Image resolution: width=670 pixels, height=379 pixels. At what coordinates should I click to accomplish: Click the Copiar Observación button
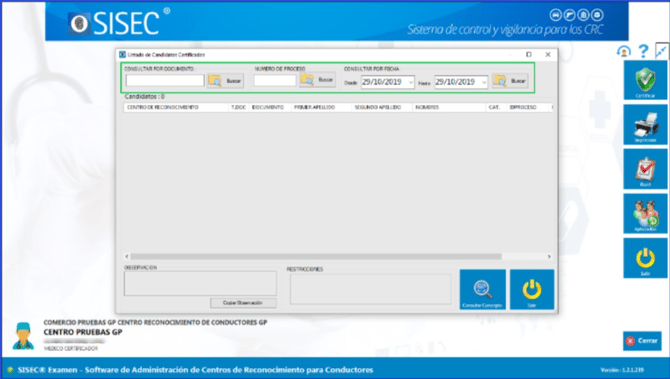point(243,303)
